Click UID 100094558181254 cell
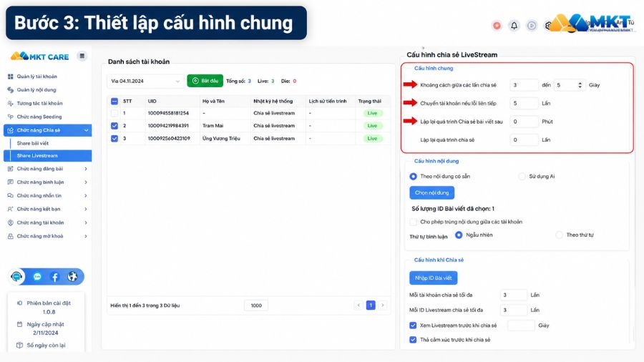Screen dimensions: 644x362 (168, 113)
